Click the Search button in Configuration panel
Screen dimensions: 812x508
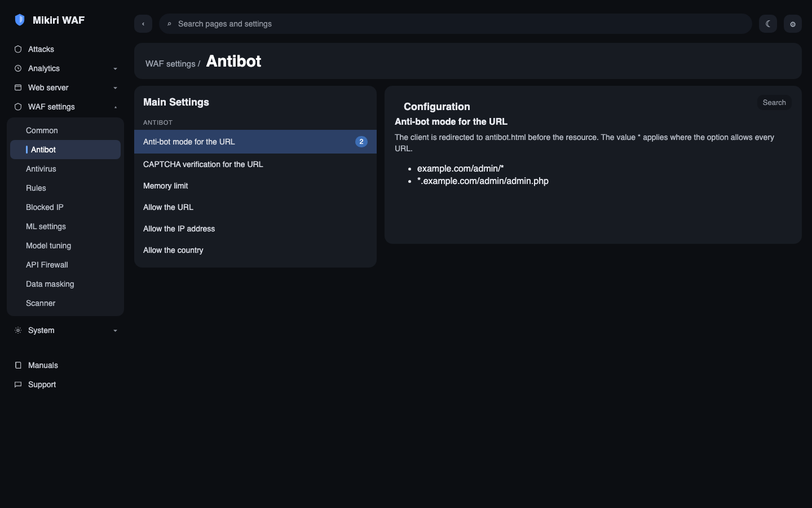tap(774, 102)
